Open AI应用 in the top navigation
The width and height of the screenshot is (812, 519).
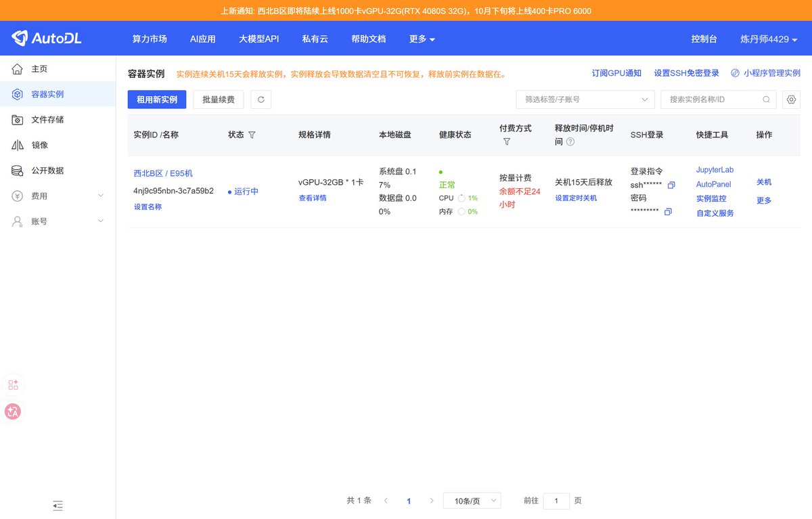(x=203, y=39)
